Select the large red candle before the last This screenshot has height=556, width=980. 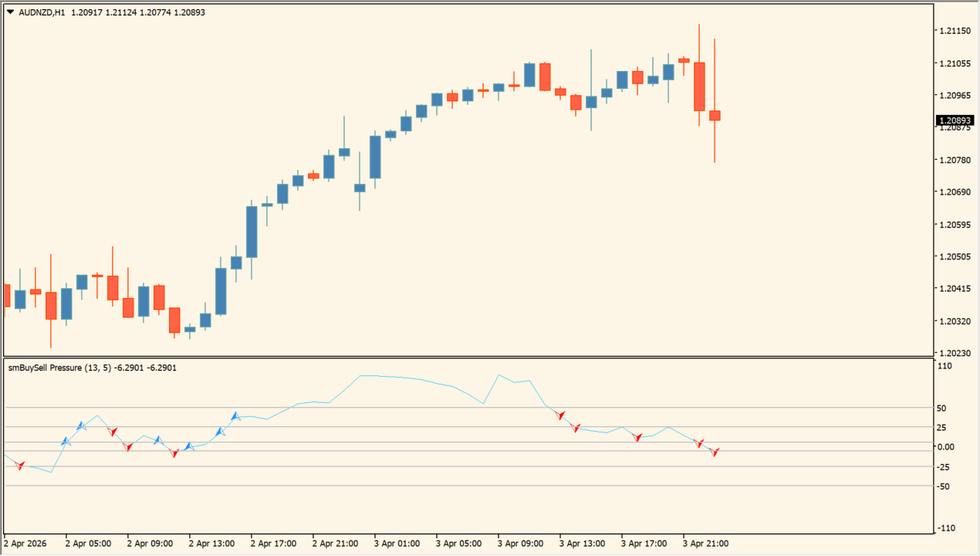click(699, 86)
